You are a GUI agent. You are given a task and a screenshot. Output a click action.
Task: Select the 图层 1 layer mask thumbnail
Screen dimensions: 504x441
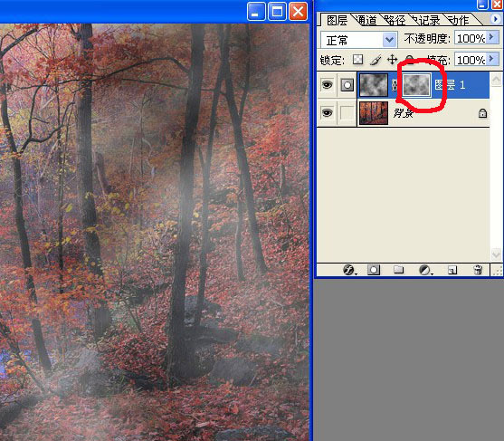[x=416, y=85]
